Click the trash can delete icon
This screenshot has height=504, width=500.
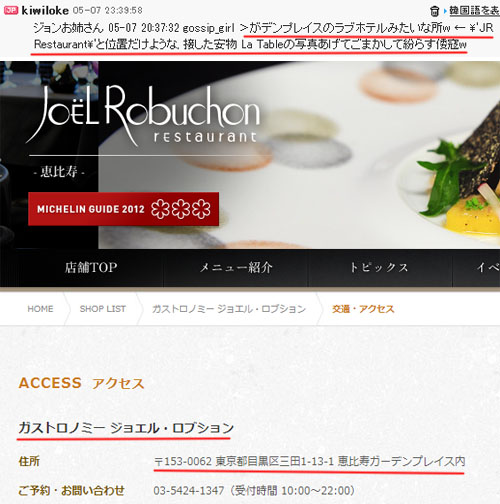[434, 11]
